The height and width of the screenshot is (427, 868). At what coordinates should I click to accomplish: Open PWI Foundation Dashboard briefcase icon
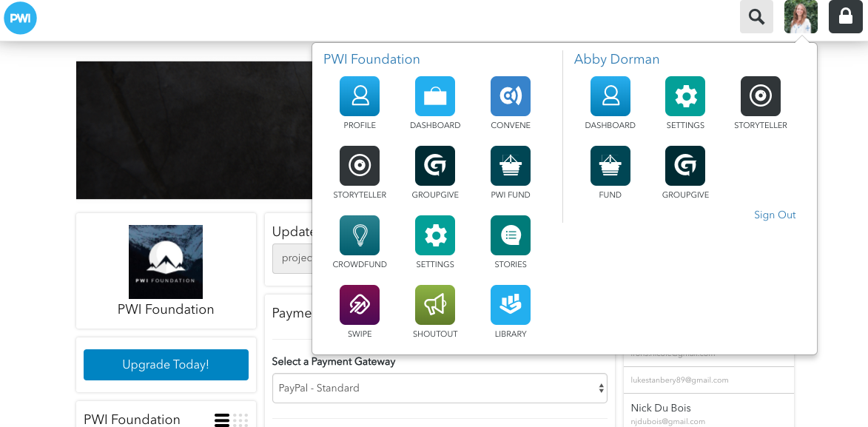click(x=435, y=96)
